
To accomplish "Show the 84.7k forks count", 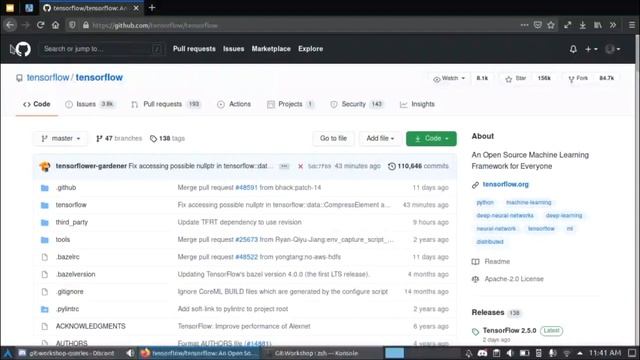I will click(x=607, y=78).
